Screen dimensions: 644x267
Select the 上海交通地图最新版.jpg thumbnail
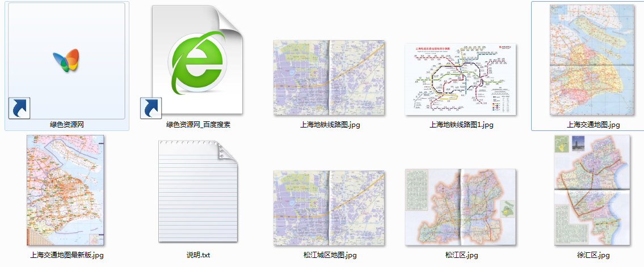point(66,190)
